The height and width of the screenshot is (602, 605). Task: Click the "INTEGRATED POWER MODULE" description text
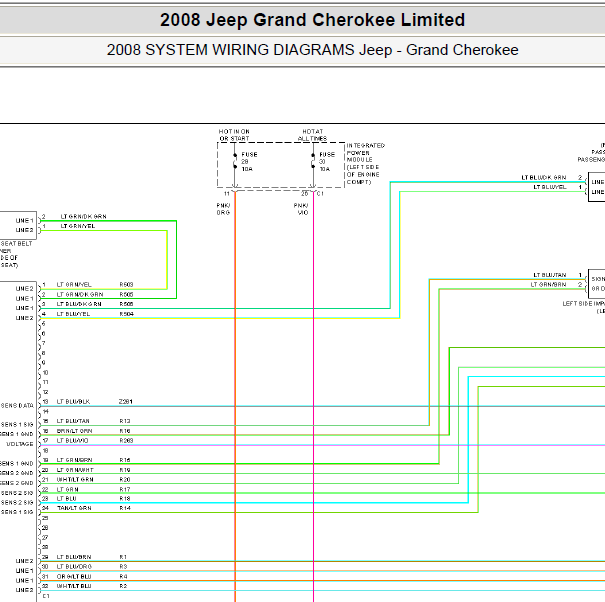coord(365,164)
